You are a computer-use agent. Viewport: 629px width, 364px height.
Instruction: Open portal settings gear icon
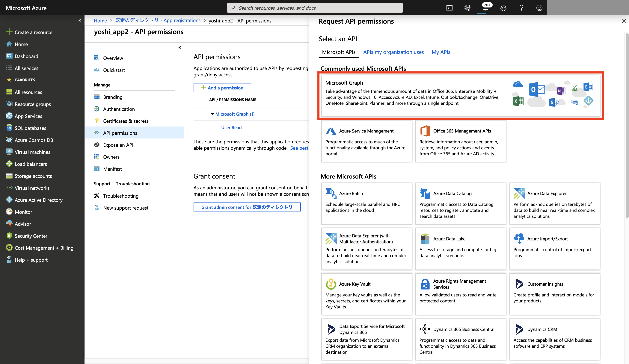[x=503, y=8]
